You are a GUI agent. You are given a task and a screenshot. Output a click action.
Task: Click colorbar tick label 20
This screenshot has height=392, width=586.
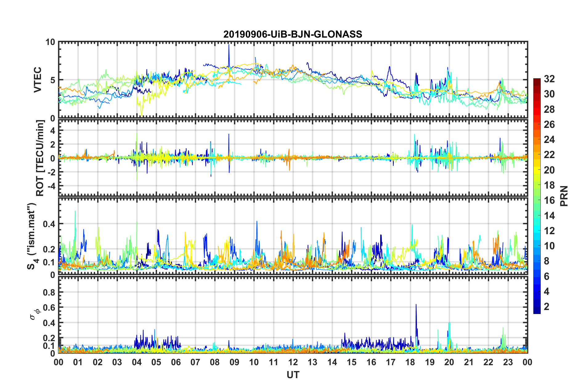click(549, 170)
